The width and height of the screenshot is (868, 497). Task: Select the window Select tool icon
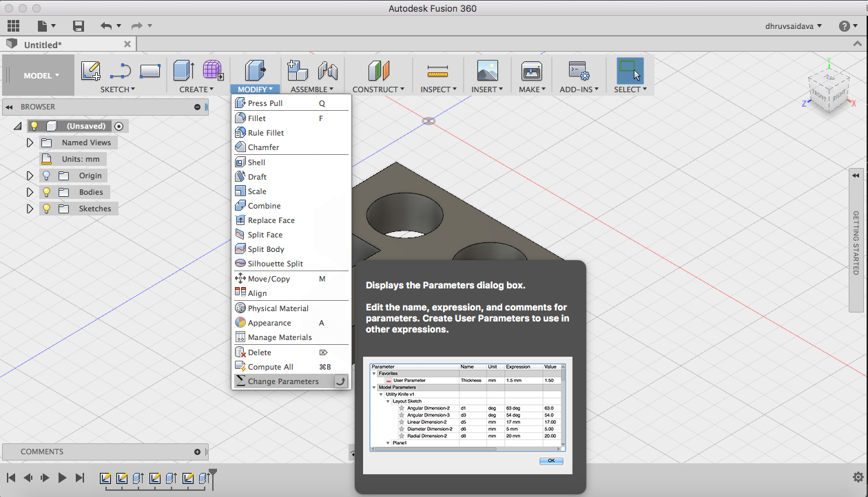click(x=630, y=70)
